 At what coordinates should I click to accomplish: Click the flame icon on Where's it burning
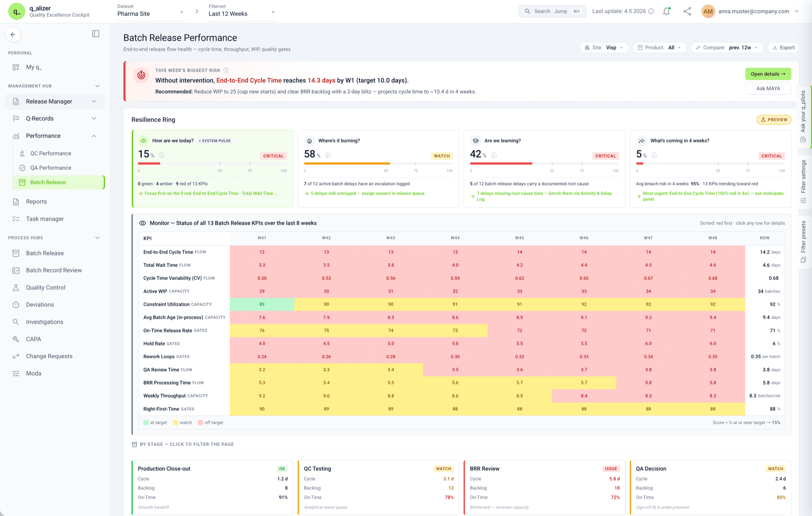(309, 141)
